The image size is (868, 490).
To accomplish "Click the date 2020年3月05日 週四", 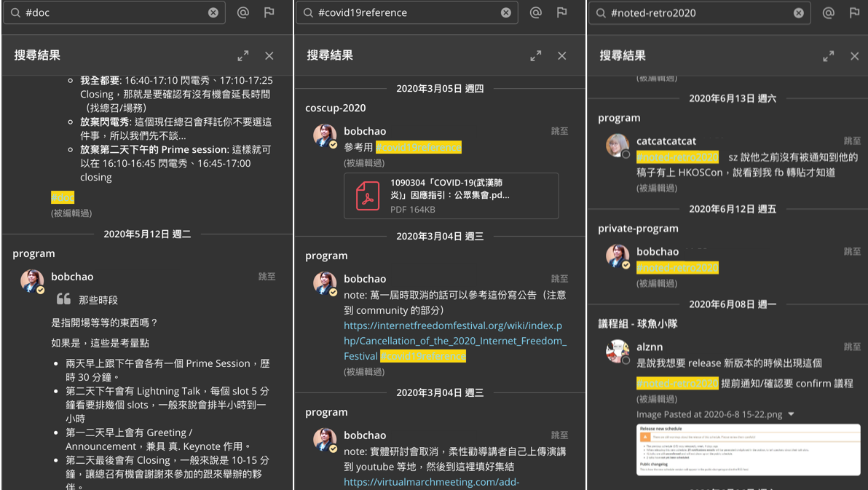I will point(440,89).
